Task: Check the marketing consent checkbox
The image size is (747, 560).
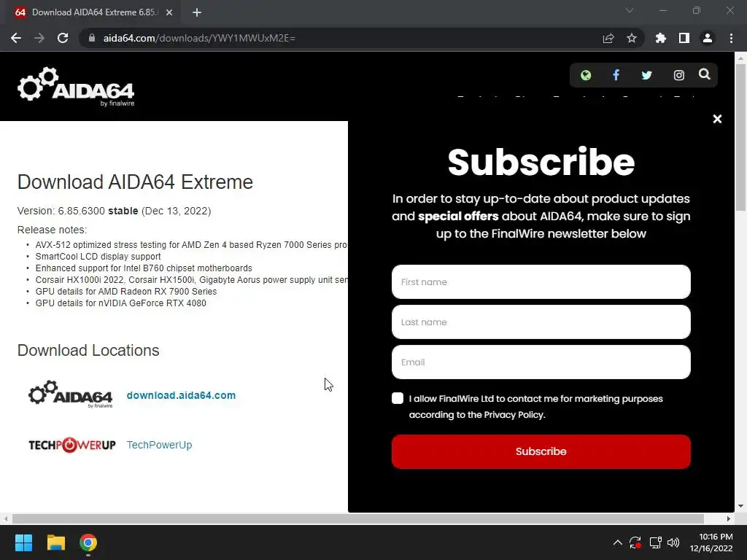Action: click(x=398, y=398)
